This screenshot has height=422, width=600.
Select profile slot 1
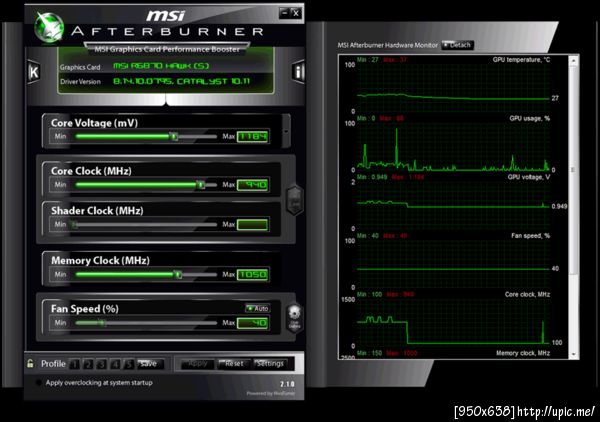point(75,364)
